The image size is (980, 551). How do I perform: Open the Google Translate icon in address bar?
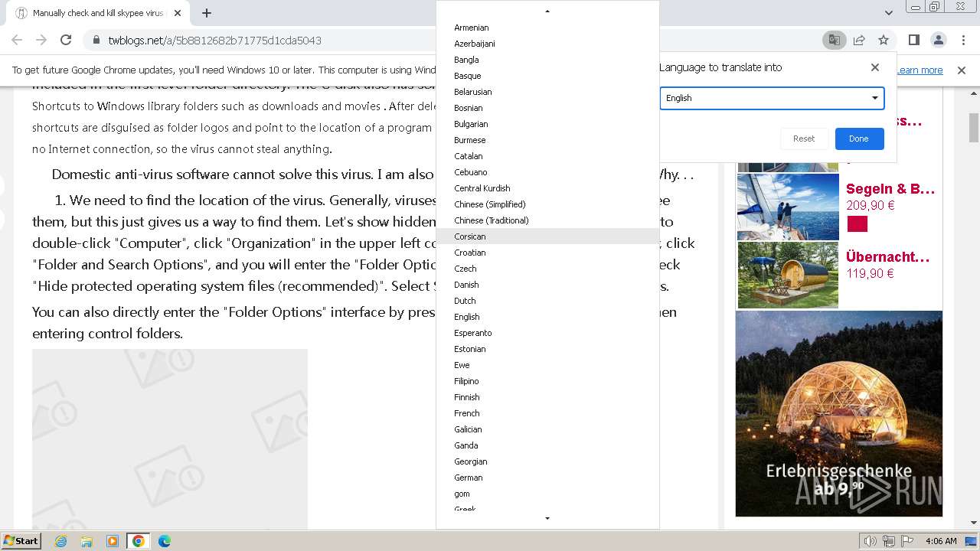(834, 40)
